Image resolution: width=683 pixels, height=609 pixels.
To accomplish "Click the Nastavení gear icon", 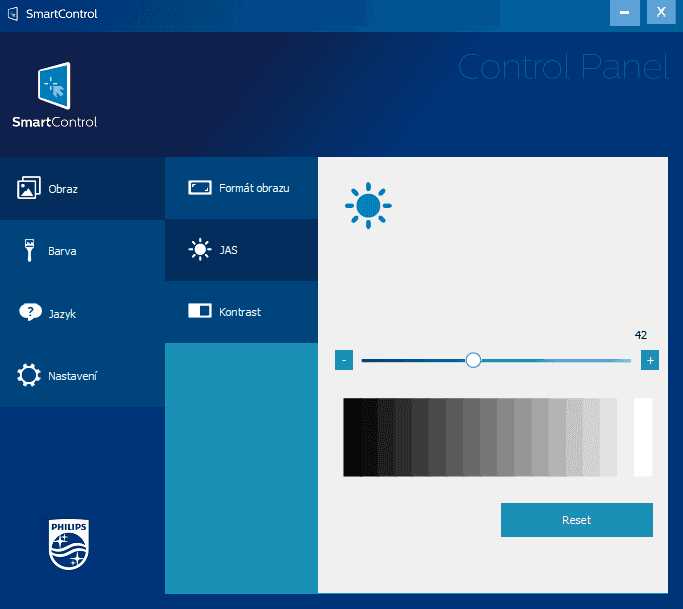I will 29,375.
